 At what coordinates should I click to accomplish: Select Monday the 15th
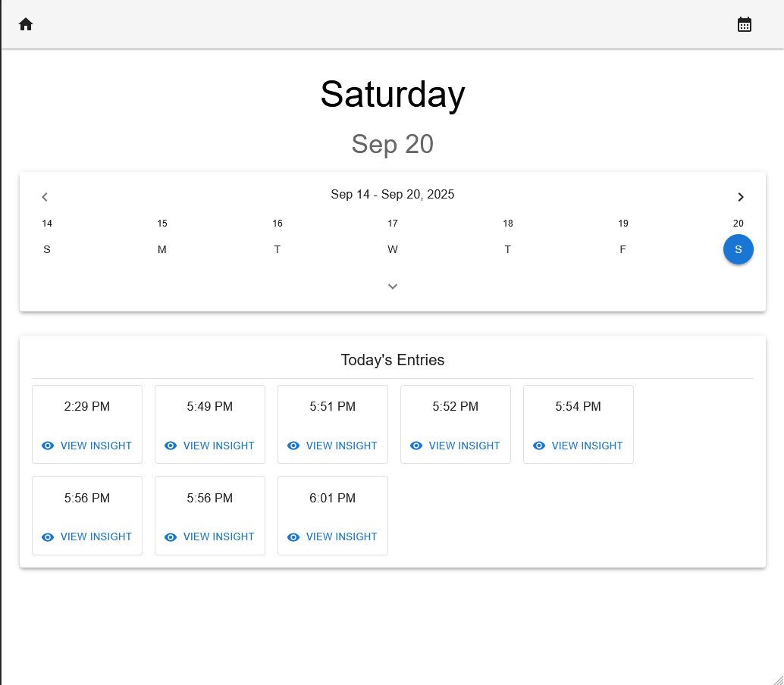point(162,249)
